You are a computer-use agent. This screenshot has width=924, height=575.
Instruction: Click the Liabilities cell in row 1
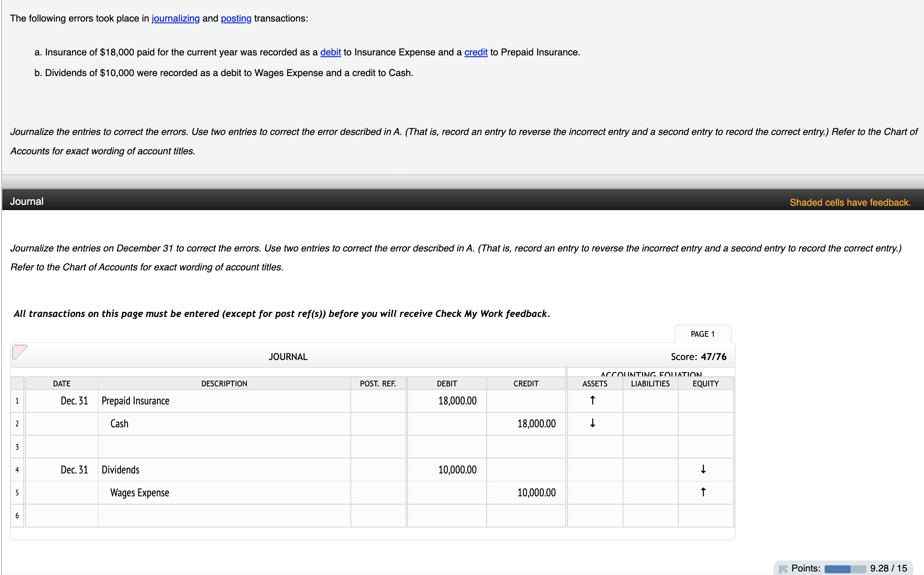pyautogui.click(x=650, y=401)
